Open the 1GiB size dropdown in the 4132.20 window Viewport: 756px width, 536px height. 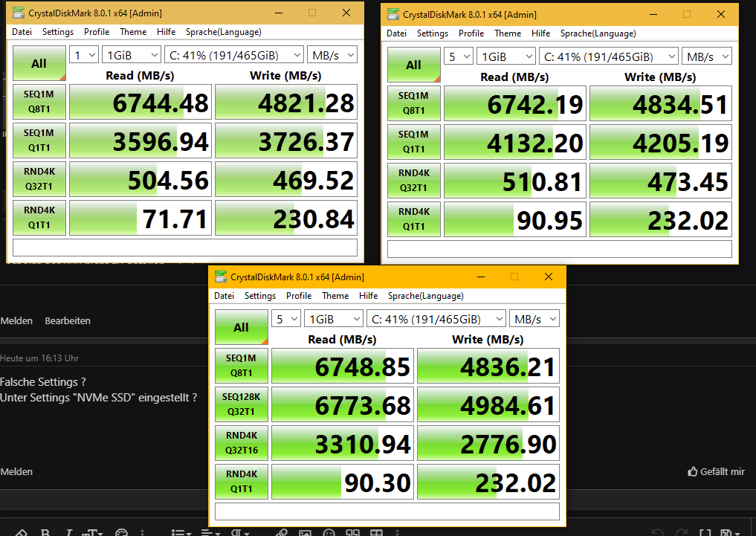[x=505, y=57]
